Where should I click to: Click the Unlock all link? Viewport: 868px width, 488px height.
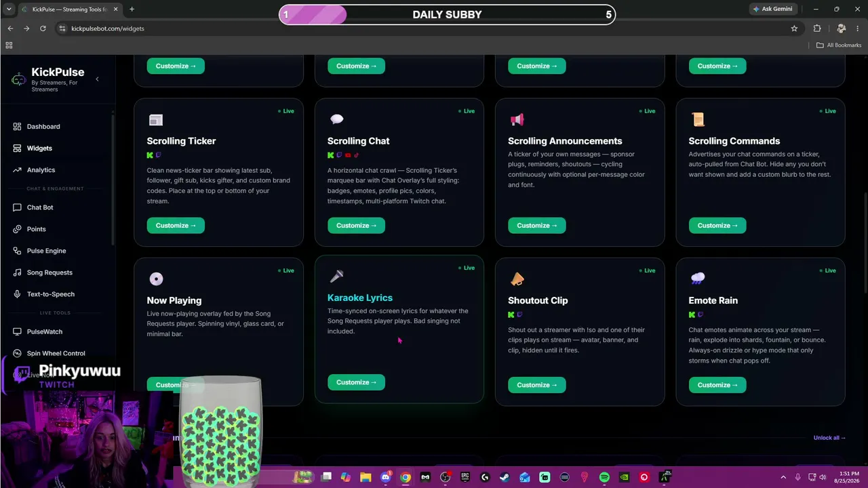click(x=829, y=438)
